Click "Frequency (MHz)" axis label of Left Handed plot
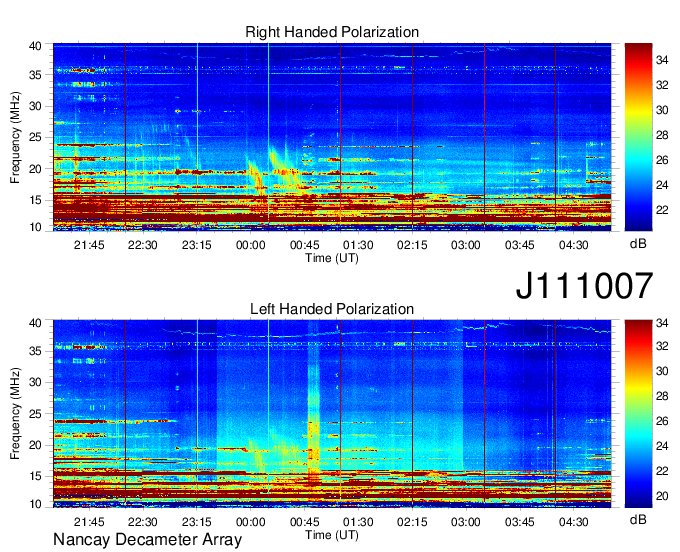 click(x=15, y=414)
